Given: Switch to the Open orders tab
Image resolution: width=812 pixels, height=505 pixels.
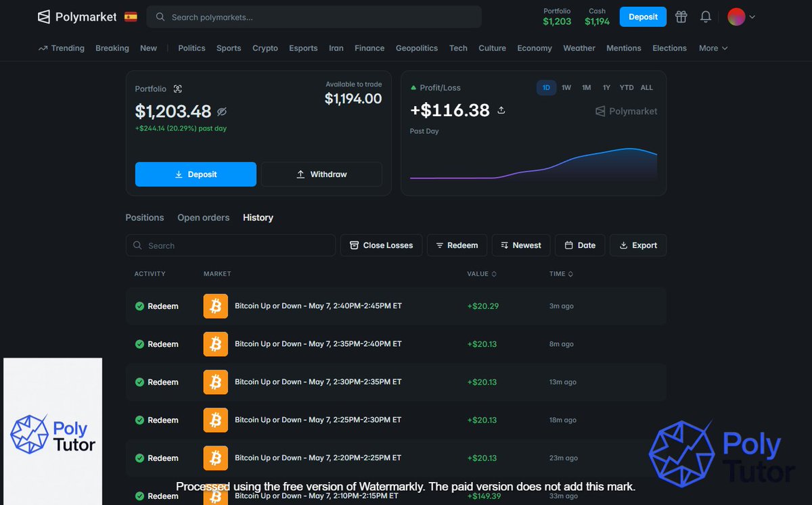Looking at the screenshot, I should click(203, 218).
